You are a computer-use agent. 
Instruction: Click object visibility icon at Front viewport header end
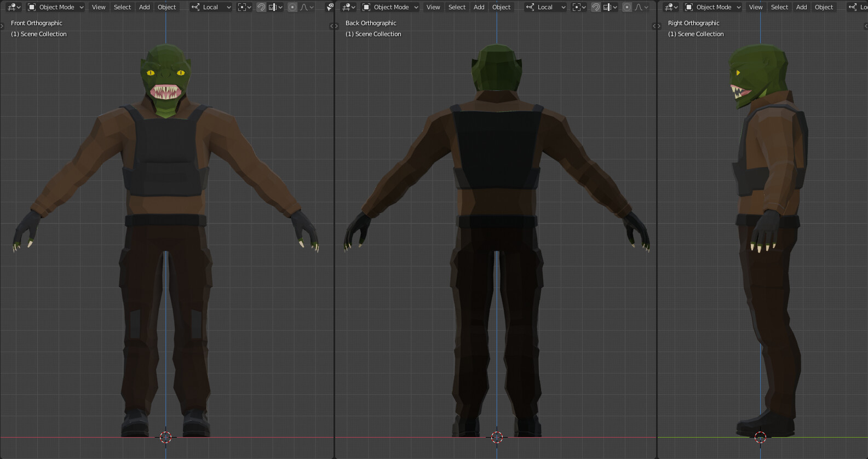329,7
